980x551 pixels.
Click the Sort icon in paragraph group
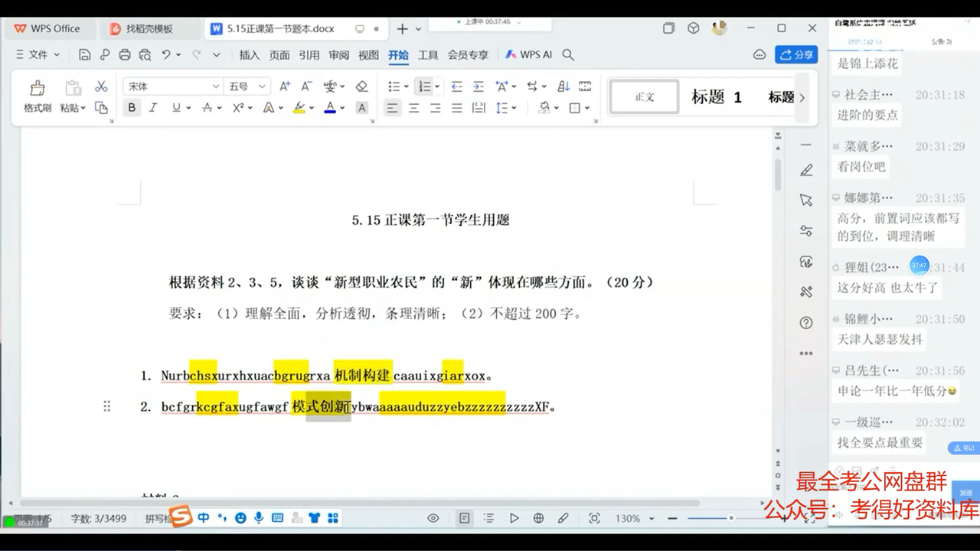point(563,86)
